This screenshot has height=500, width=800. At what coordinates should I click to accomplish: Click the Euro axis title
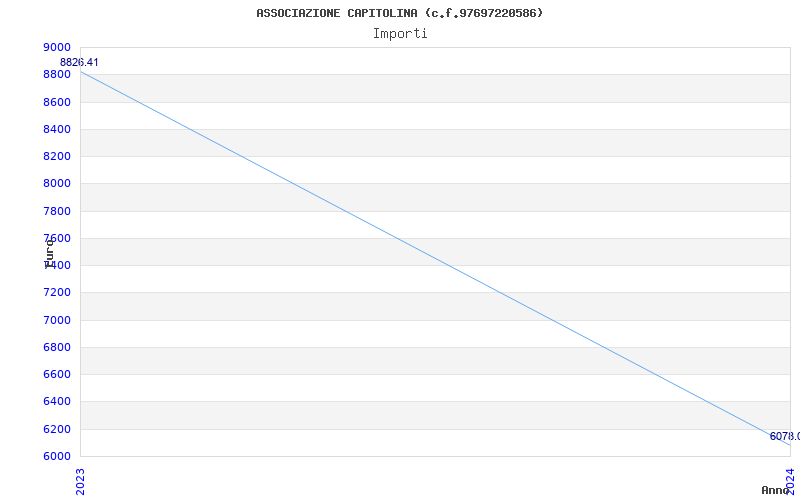[49, 254]
